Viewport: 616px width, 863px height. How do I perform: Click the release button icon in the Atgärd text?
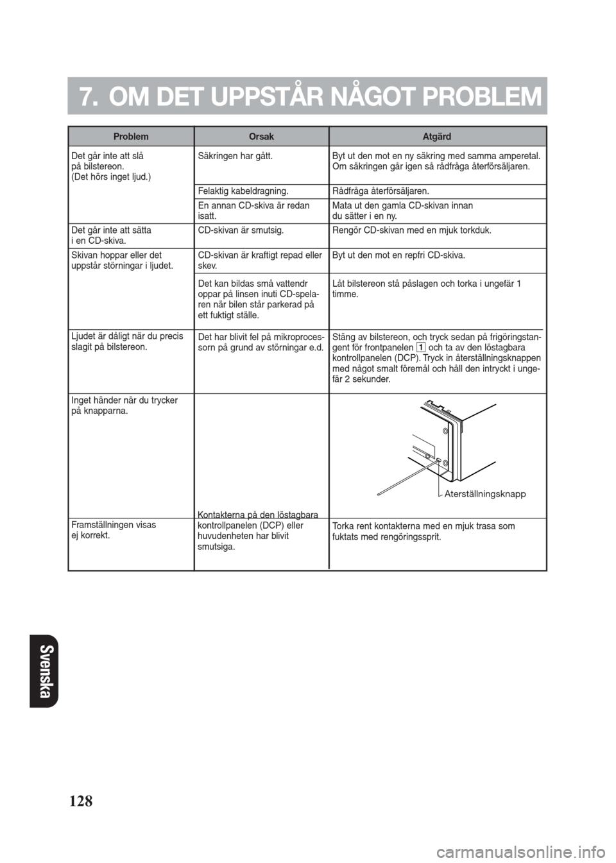click(x=421, y=347)
